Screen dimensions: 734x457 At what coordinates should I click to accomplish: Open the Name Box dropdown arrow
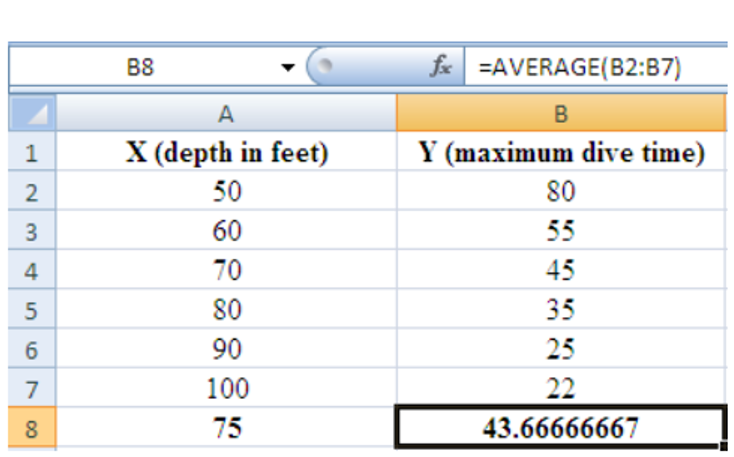[288, 69]
